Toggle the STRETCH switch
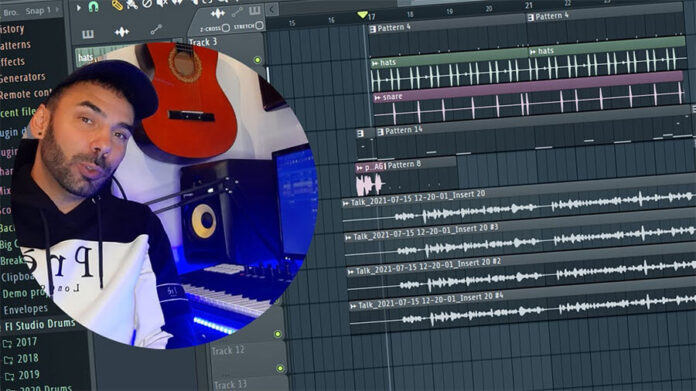Viewport: 696px width, 391px height. (260, 25)
